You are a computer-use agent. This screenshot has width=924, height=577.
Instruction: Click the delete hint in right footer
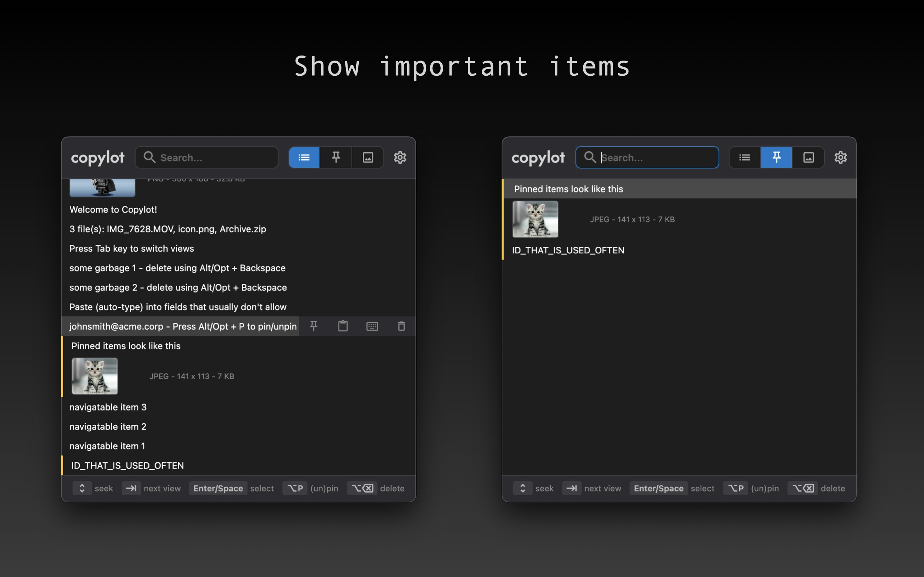(833, 488)
